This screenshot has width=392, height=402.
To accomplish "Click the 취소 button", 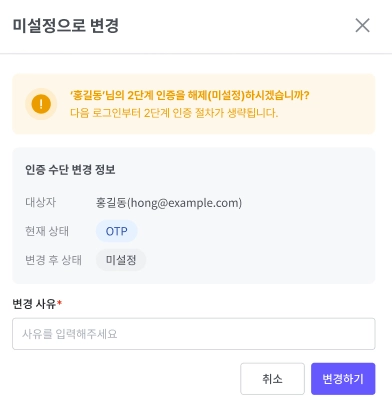I will coord(272,379).
